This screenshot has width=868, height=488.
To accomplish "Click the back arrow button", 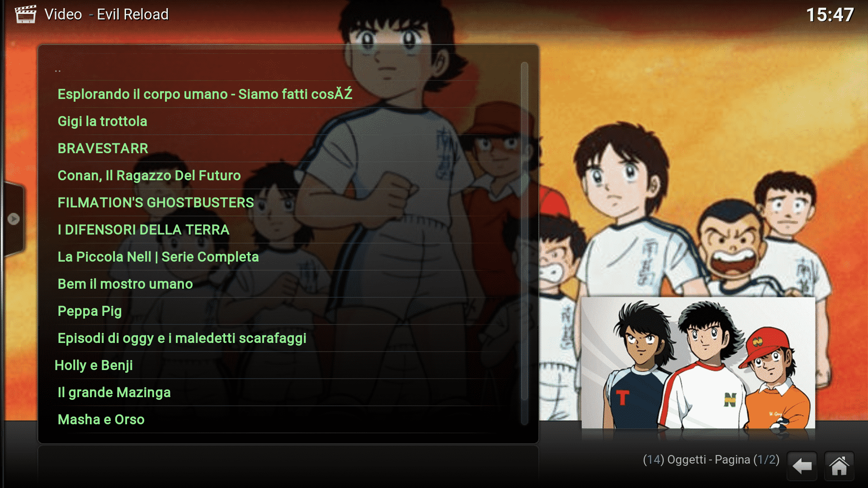I will (x=802, y=466).
